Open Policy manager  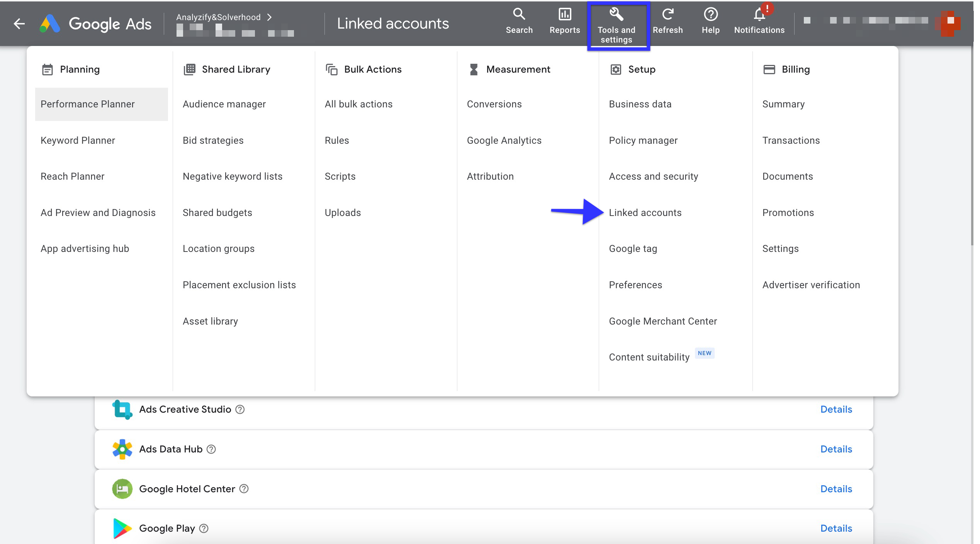(x=643, y=140)
